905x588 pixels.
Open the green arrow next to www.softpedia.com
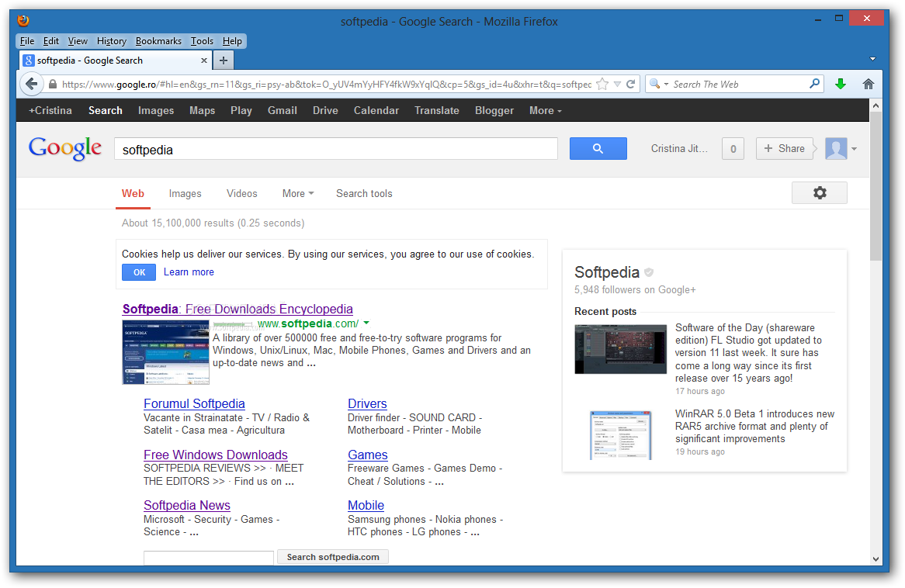[x=366, y=323]
